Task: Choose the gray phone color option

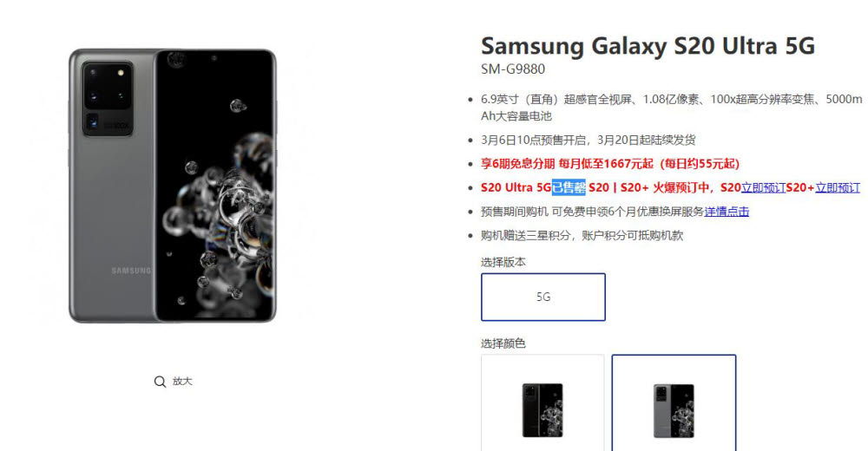Action: point(674,402)
